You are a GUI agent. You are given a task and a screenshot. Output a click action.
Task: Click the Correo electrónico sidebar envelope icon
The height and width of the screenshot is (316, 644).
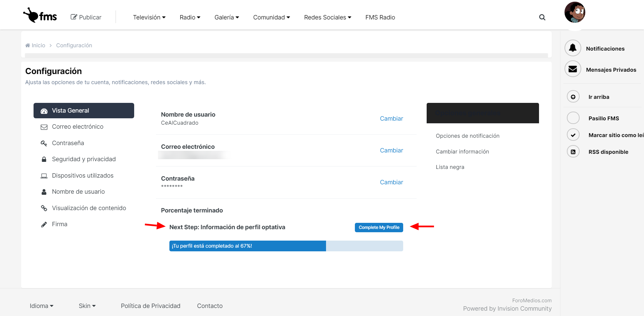tap(44, 127)
